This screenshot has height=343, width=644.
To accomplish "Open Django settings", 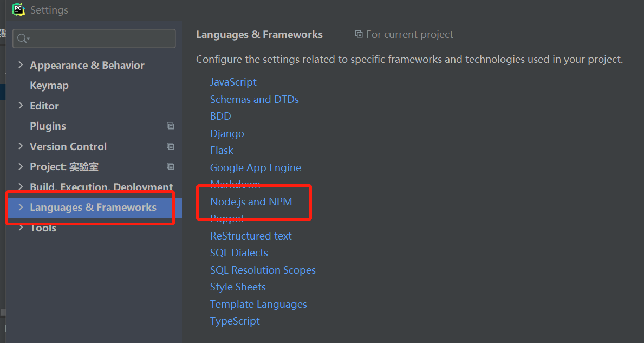I will coord(227,133).
